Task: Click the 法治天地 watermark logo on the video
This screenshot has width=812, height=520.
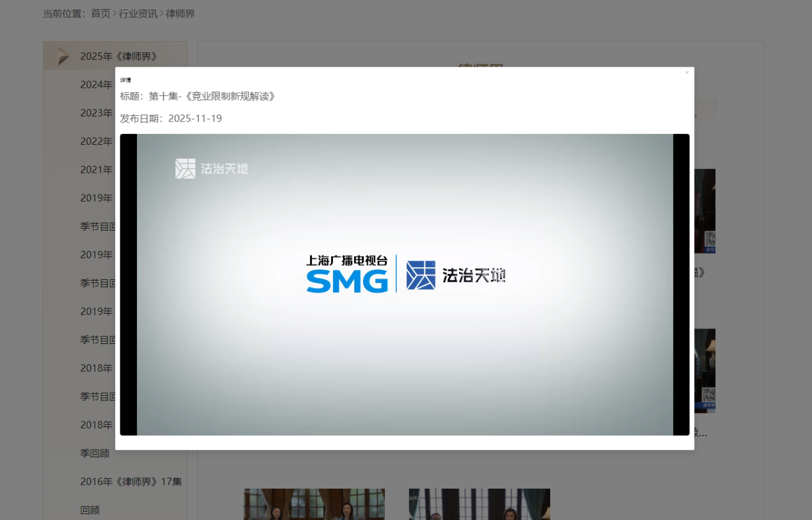Action: click(211, 168)
